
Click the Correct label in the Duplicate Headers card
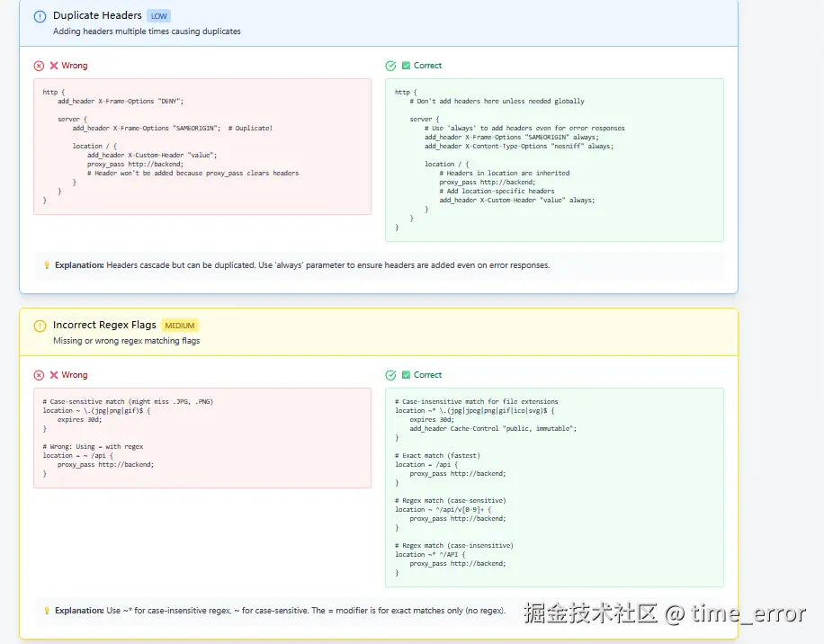(x=427, y=66)
